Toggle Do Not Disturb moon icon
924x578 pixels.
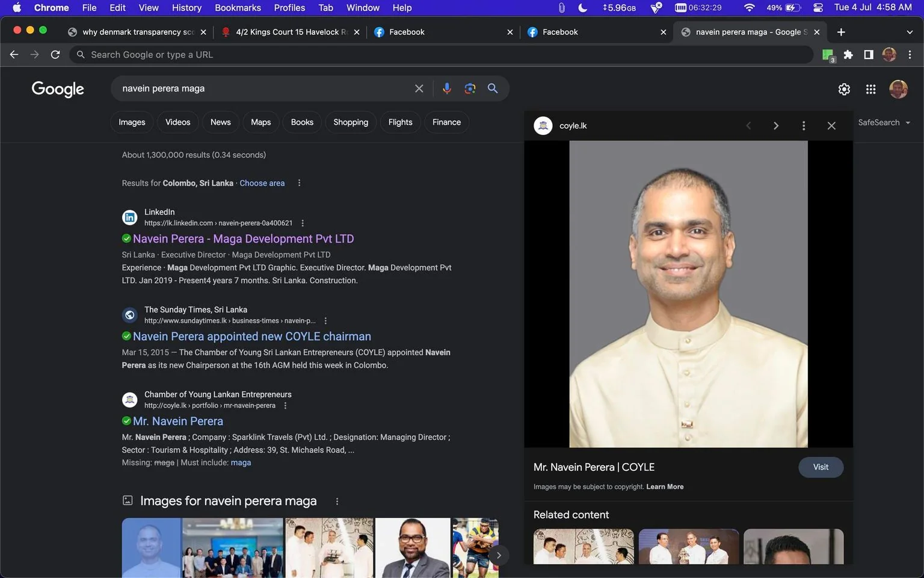582,8
